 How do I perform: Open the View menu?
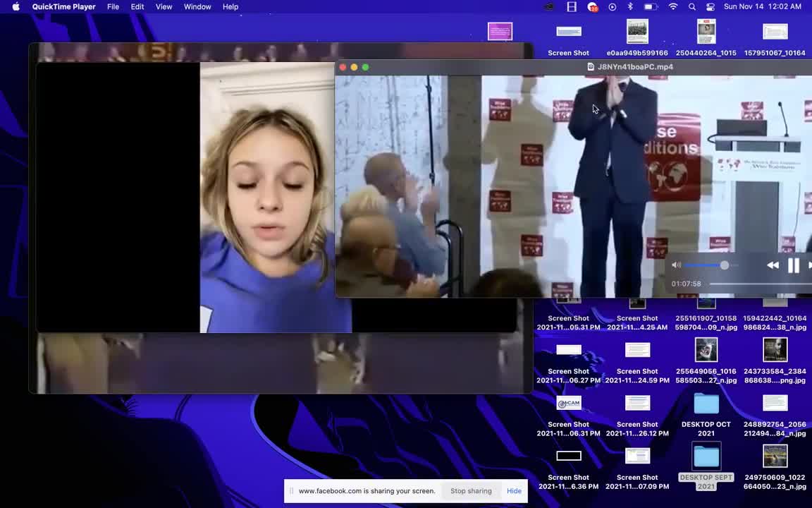point(164,7)
